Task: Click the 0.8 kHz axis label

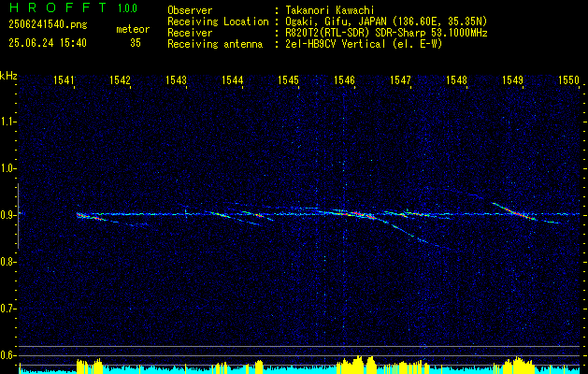Action: 7,262
